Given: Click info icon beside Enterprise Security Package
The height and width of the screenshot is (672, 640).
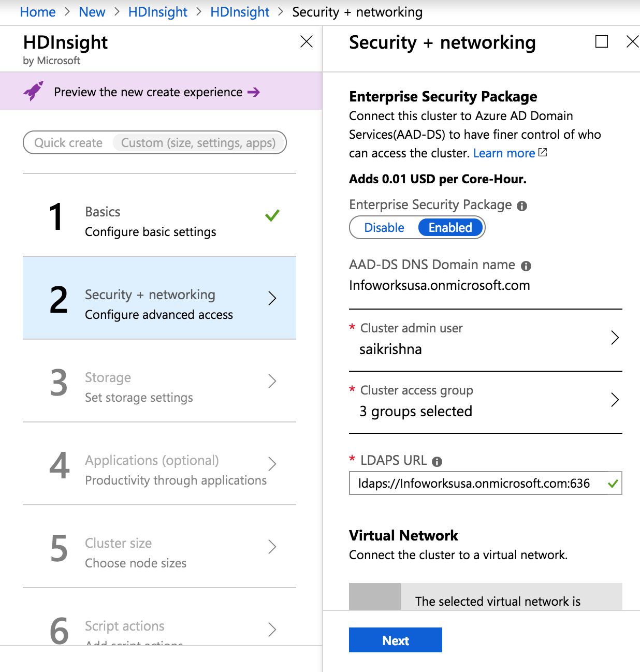Looking at the screenshot, I should tap(522, 206).
